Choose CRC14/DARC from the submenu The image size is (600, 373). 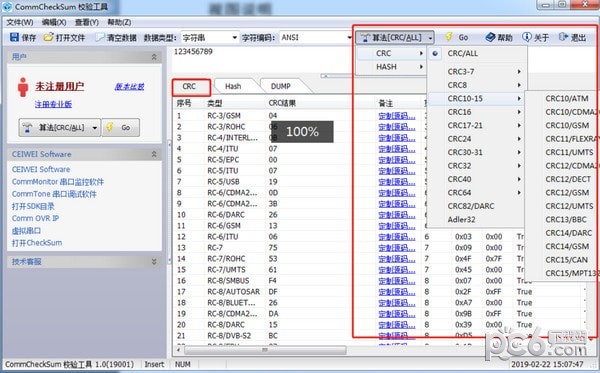[x=569, y=233]
